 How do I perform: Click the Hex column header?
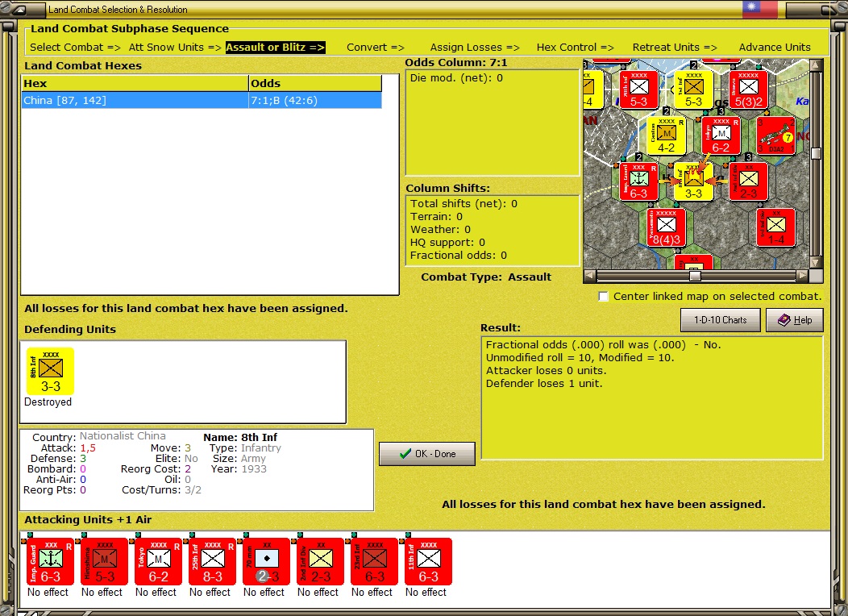coord(135,83)
